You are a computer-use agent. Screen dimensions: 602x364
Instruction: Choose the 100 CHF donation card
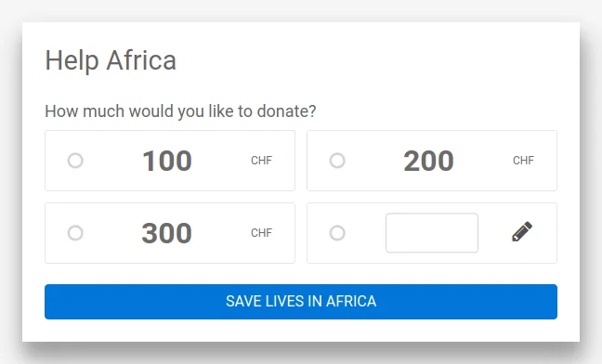click(170, 161)
